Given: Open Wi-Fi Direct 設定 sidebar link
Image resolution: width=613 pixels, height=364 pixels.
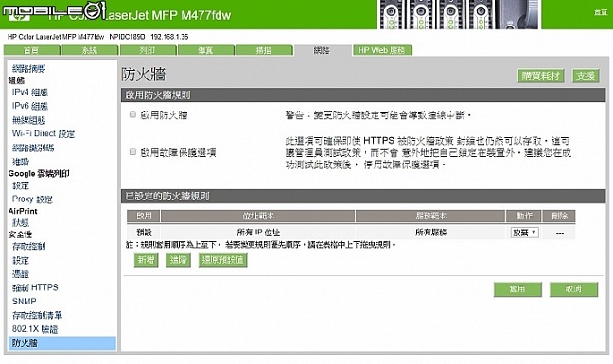Looking at the screenshot, I should (x=44, y=134).
